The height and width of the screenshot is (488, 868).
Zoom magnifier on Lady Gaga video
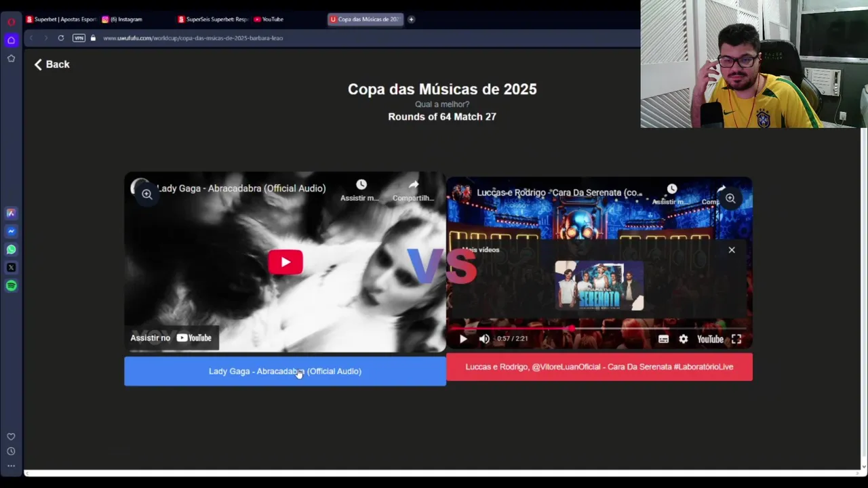tap(146, 195)
